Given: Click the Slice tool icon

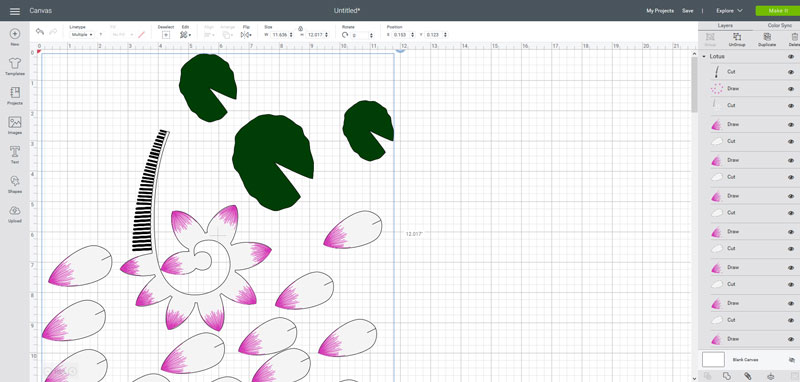Looking at the screenshot, I should (708, 376).
